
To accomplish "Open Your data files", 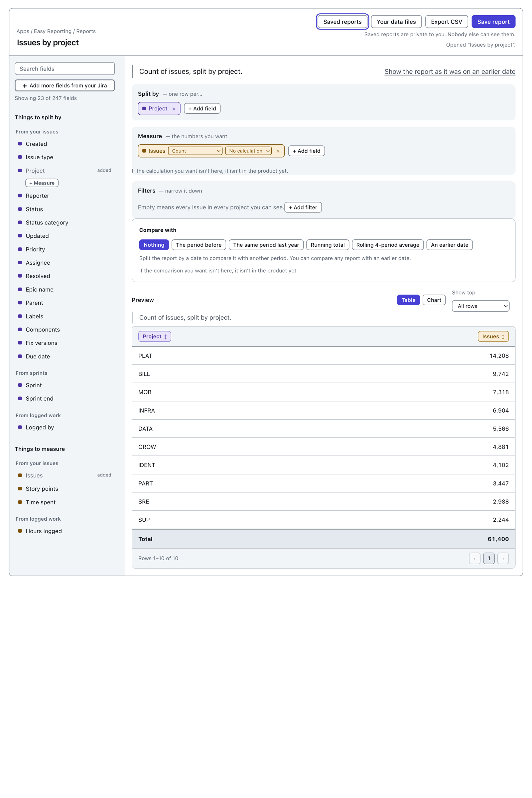I will (396, 22).
